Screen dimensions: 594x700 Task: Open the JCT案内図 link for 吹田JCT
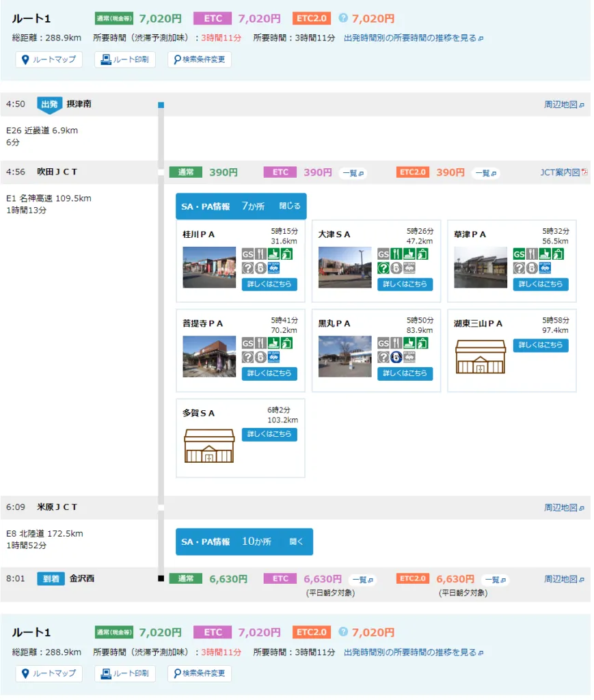point(564,172)
